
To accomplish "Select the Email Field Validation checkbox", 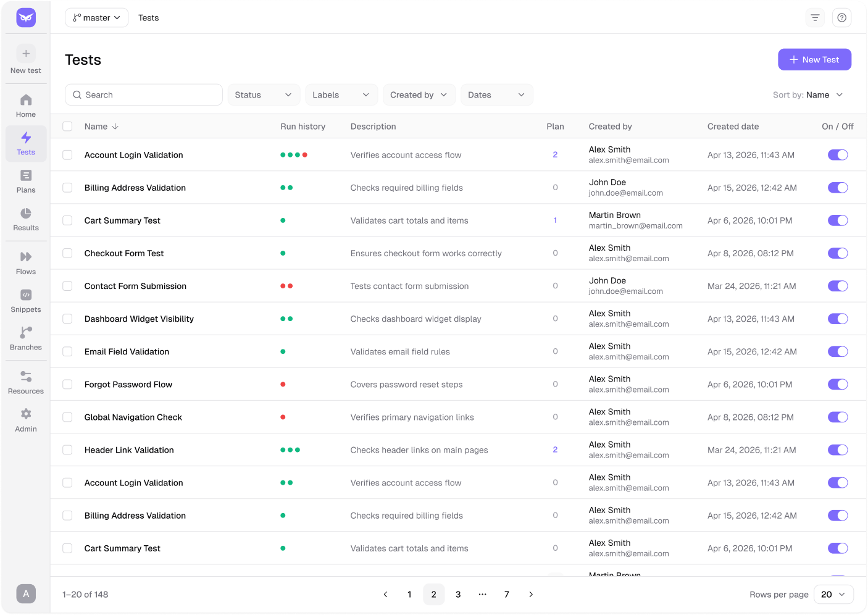I will (67, 351).
